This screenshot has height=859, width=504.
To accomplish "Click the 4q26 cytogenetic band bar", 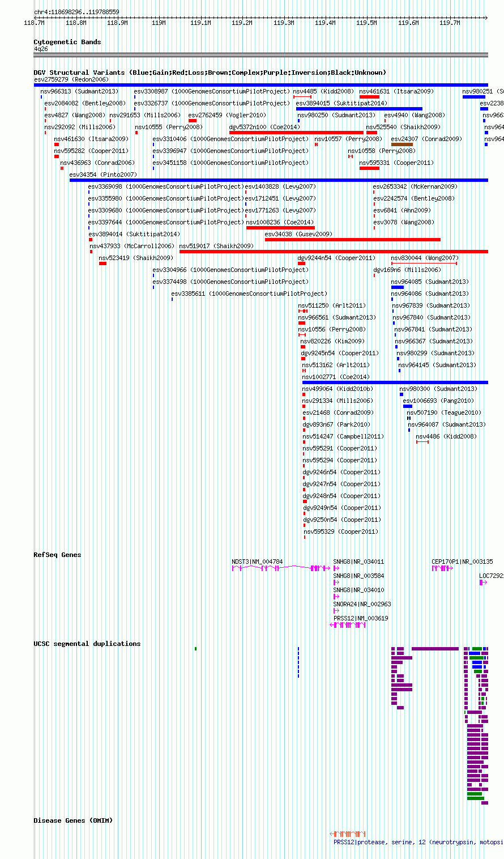I will click(x=260, y=55).
